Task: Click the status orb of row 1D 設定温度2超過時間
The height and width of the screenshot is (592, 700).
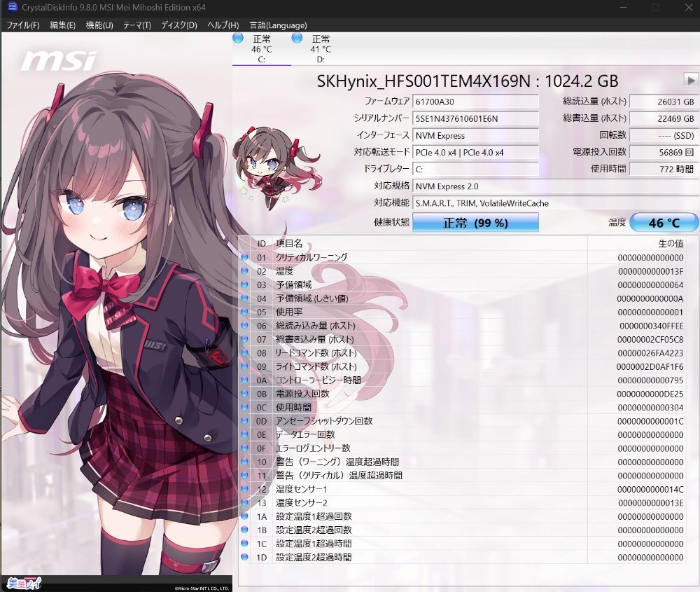Action: pyautogui.click(x=244, y=557)
